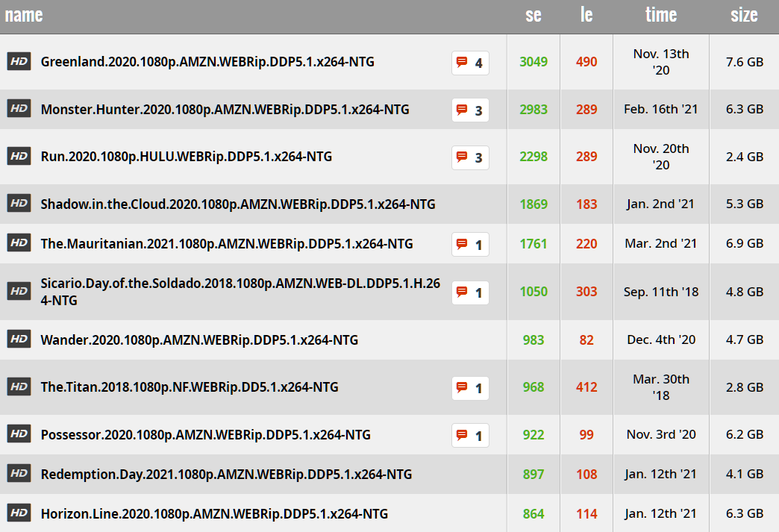Click leechers count 490 for Greenland
This screenshot has width=779, height=532.
tap(586, 62)
